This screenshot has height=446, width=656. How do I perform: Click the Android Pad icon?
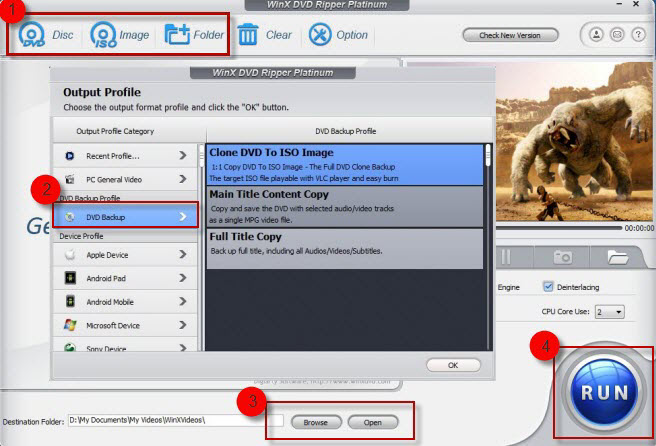(x=70, y=278)
